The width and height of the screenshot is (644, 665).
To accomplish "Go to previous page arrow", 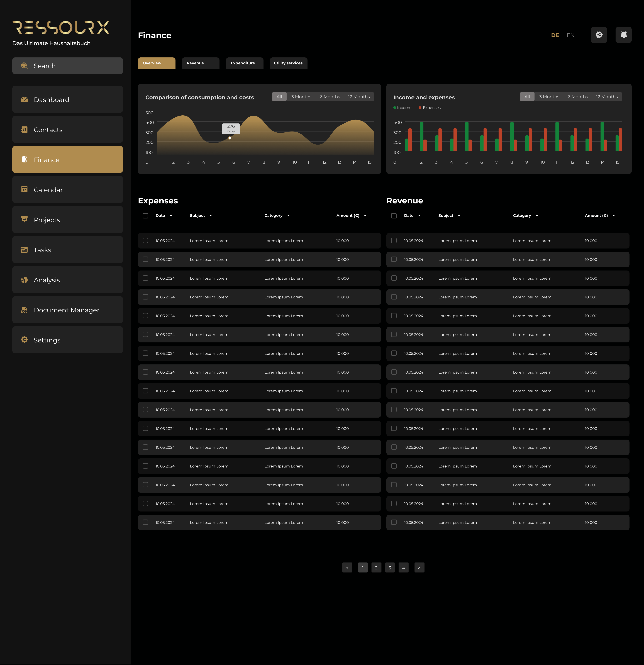I will coord(347,568).
